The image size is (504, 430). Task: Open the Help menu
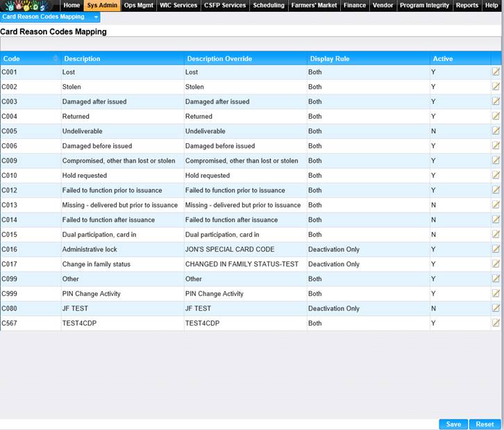(492, 6)
